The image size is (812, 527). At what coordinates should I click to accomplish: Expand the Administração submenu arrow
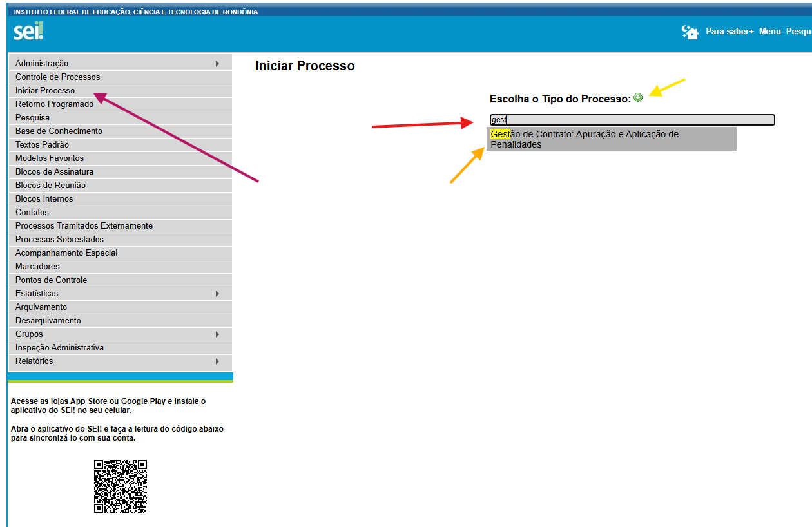pyautogui.click(x=217, y=64)
